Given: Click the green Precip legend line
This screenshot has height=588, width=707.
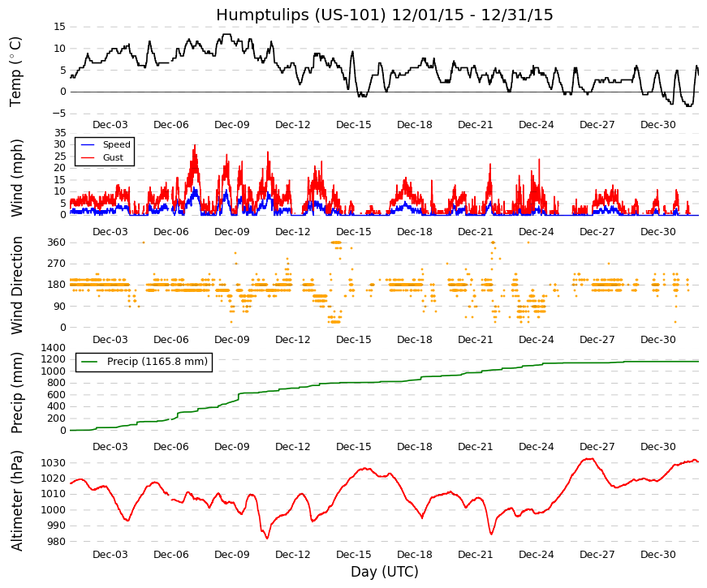Looking at the screenshot, I should point(89,362).
